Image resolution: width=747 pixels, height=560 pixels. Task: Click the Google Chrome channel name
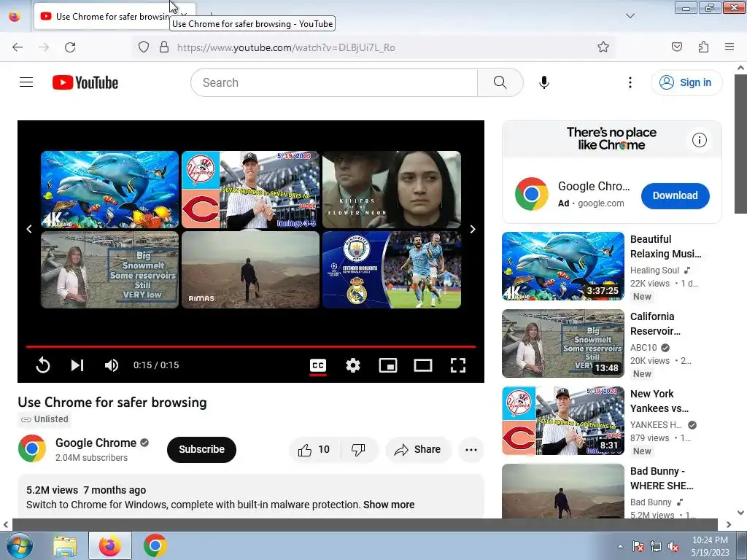(x=96, y=443)
